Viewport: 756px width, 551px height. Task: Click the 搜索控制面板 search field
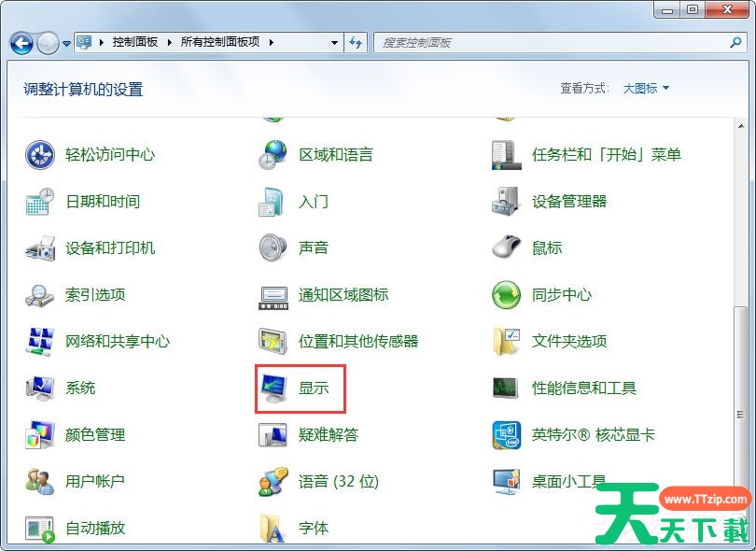(551, 43)
